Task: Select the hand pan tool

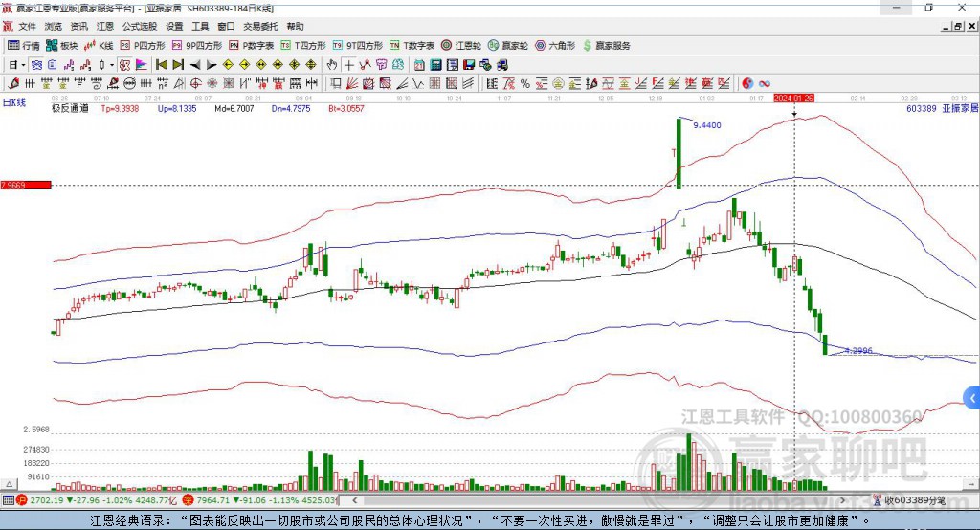Action: pos(332,65)
